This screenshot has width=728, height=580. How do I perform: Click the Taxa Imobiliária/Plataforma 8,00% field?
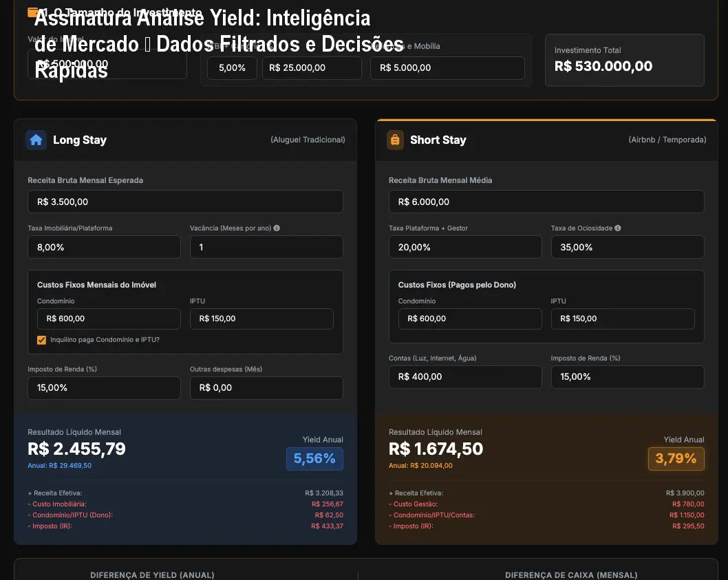(104, 247)
